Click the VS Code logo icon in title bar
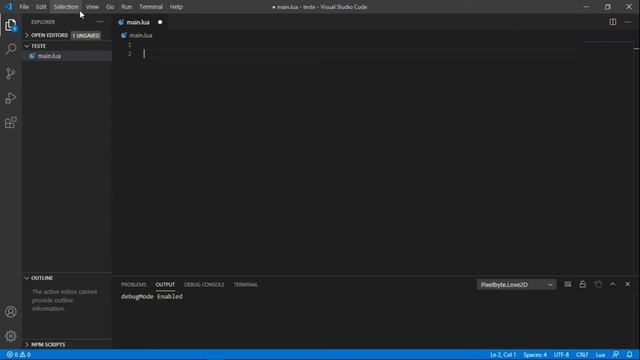 tap(8, 7)
